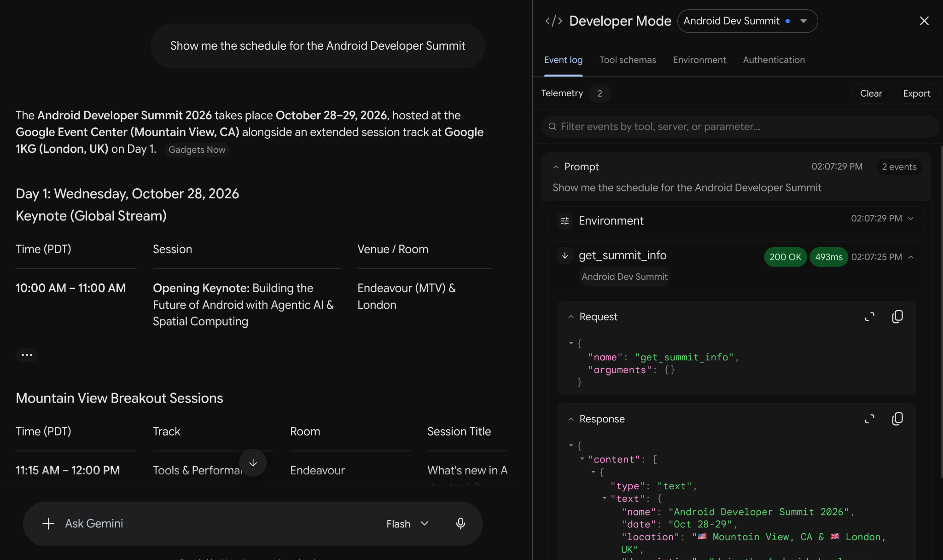Collapse the get_summit_info event chevron
943x560 pixels.
[x=911, y=257]
